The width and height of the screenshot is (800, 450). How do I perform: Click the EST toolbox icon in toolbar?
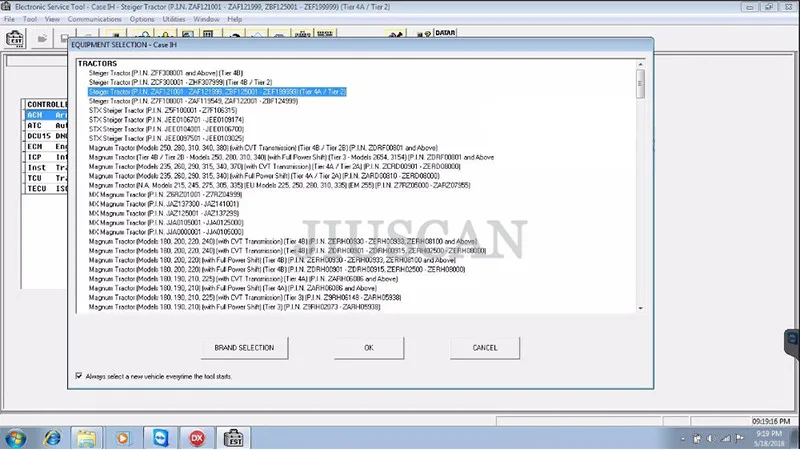[14, 39]
